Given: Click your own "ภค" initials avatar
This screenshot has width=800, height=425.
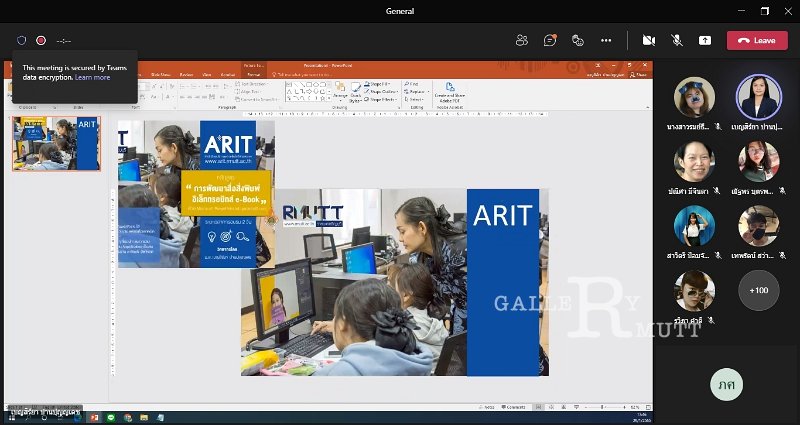Looking at the screenshot, I should [x=726, y=384].
